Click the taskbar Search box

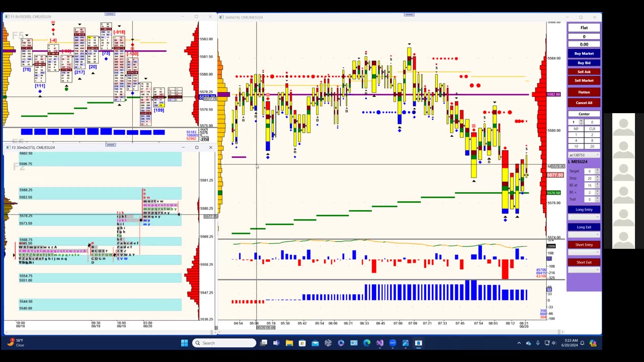pos(224,343)
